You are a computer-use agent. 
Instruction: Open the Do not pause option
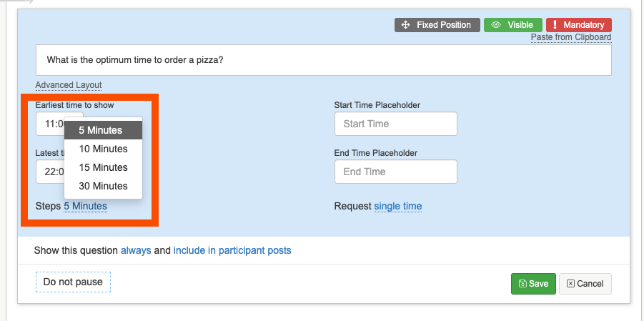point(73,282)
